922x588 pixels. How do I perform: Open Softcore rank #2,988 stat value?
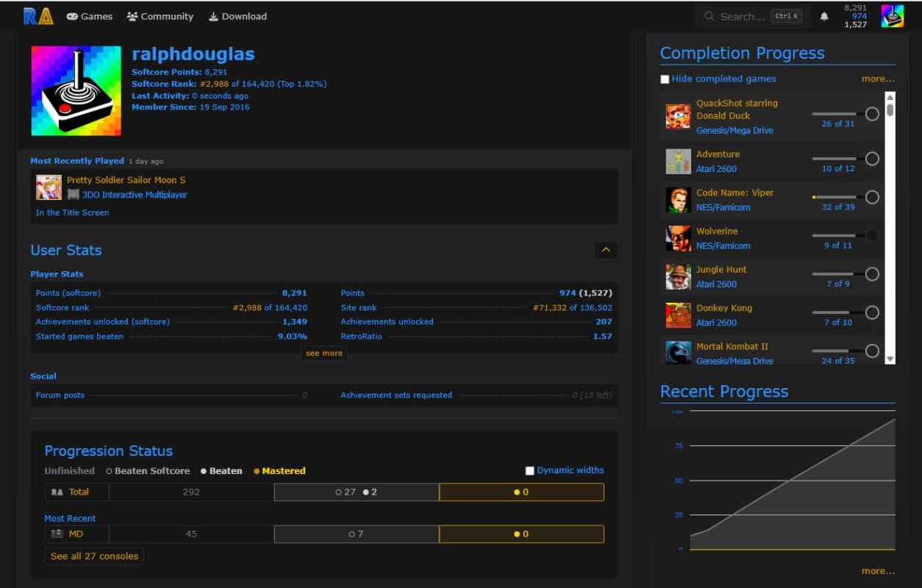tap(270, 307)
